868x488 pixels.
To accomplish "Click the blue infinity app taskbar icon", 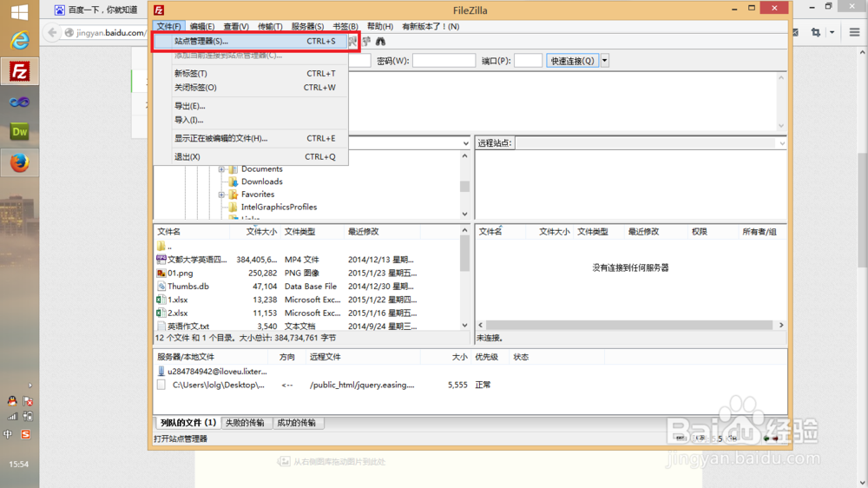I will point(19,102).
